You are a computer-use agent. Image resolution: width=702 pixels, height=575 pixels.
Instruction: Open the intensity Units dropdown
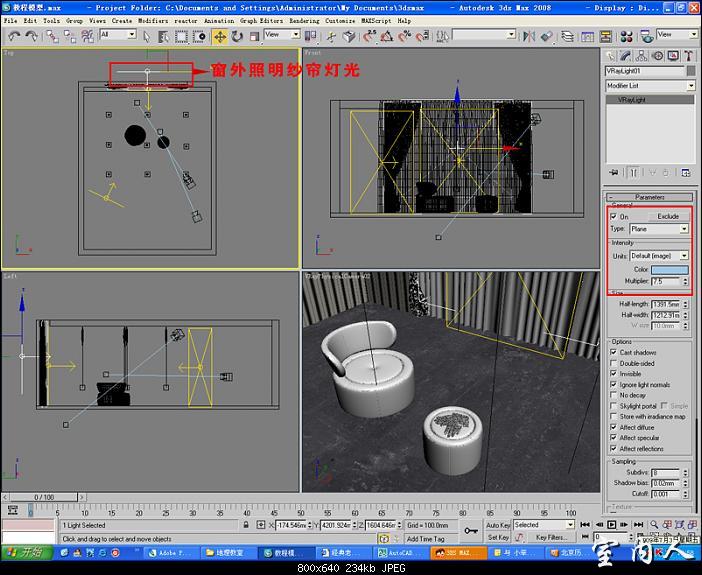[x=684, y=256]
